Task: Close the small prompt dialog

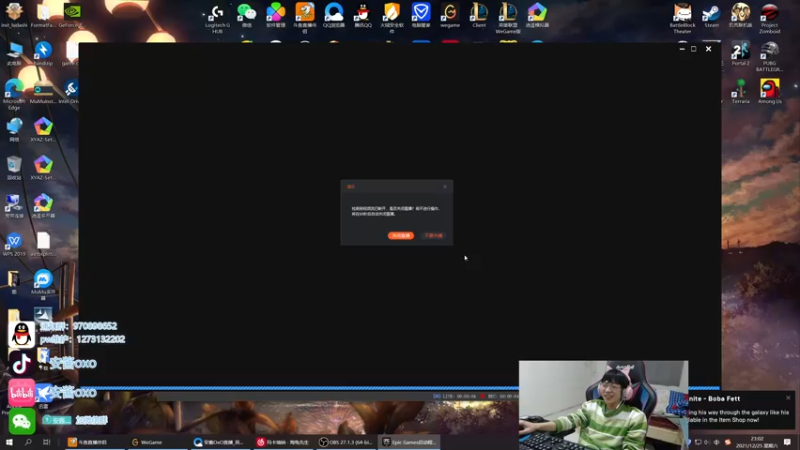Action: point(445,187)
